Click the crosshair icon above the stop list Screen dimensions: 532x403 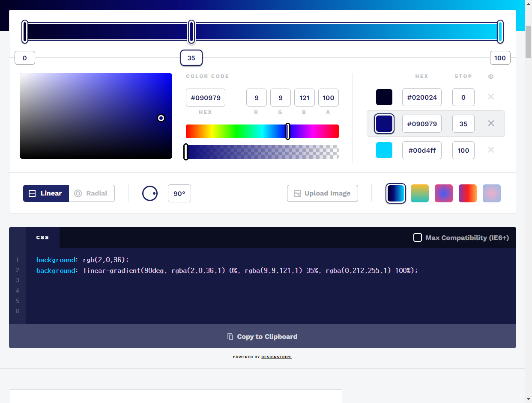click(x=491, y=77)
